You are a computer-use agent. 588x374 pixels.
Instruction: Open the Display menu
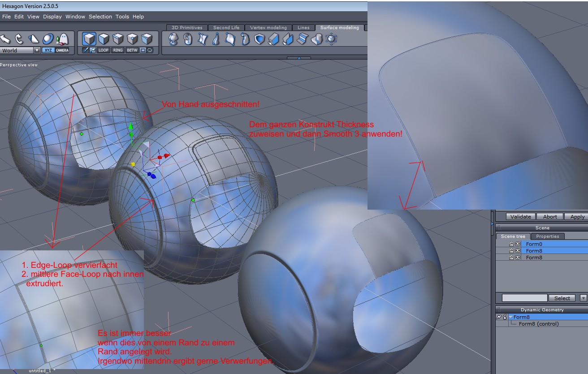click(52, 17)
